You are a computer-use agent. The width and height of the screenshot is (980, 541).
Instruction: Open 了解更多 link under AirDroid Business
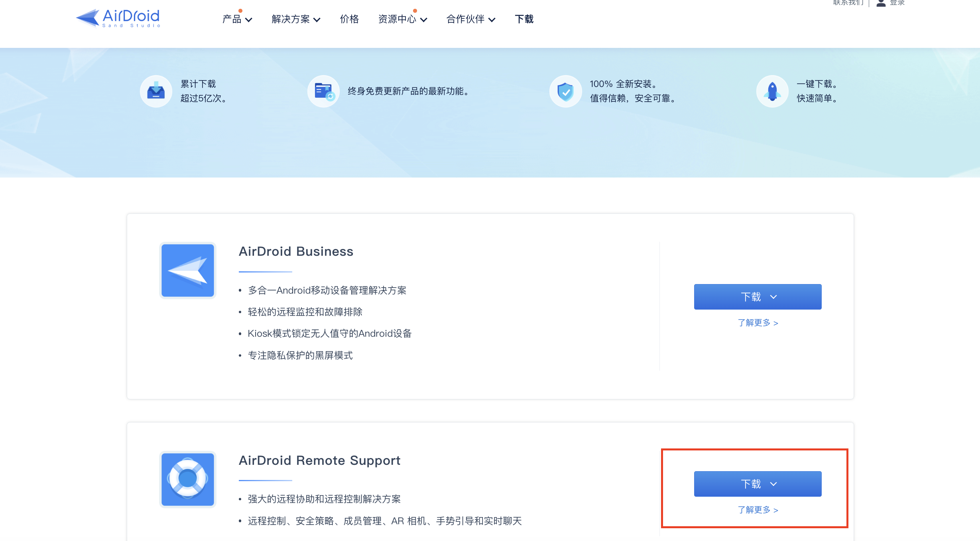[758, 323]
